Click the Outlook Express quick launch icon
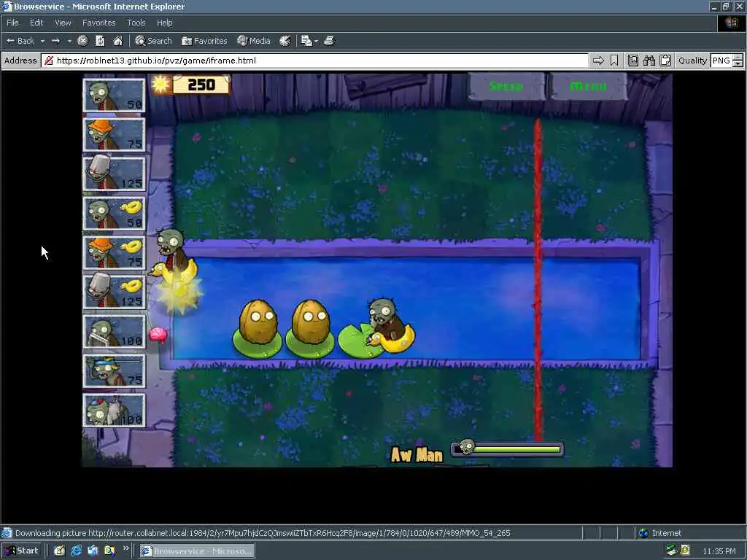The image size is (747, 560). (x=93, y=551)
